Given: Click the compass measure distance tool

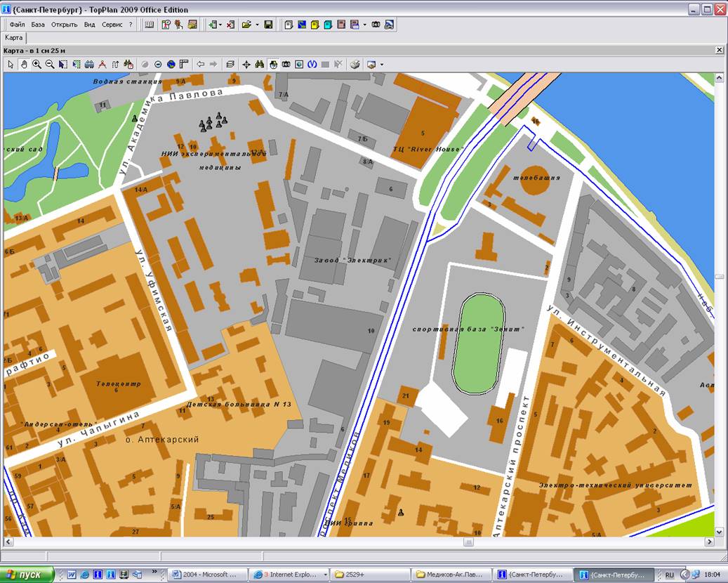Looking at the screenshot, I should pyautogui.click(x=102, y=64).
